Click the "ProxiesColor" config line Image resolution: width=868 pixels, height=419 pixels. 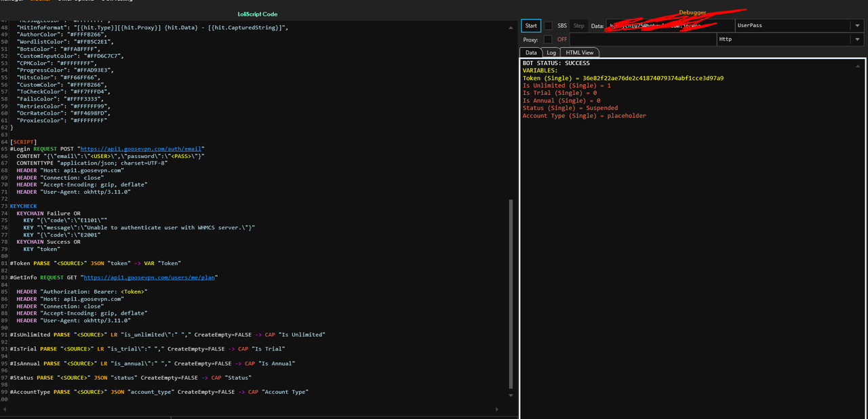click(x=62, y=120)
